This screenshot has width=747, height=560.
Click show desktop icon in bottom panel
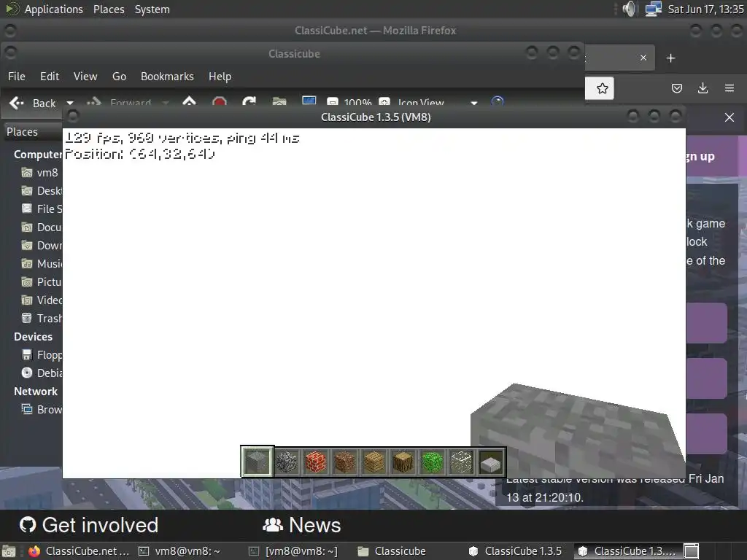coord(9,551)
